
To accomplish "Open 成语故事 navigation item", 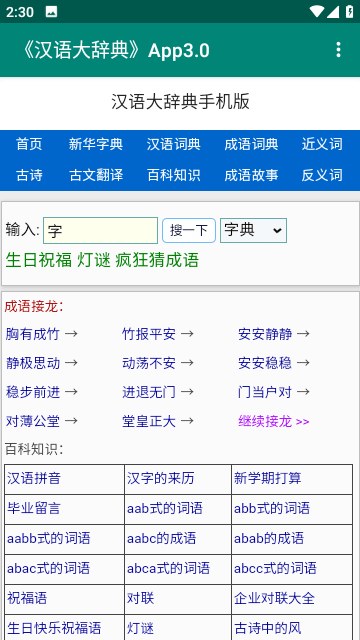I will (251, 176).
